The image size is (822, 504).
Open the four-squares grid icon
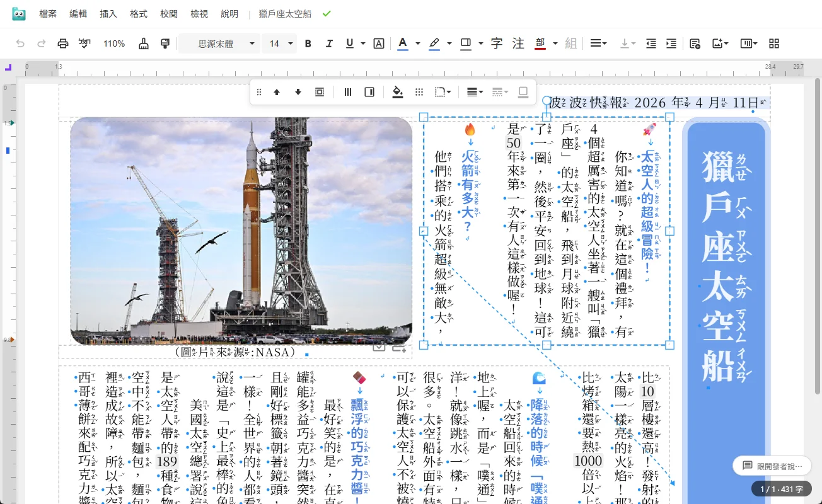[774, 43]
